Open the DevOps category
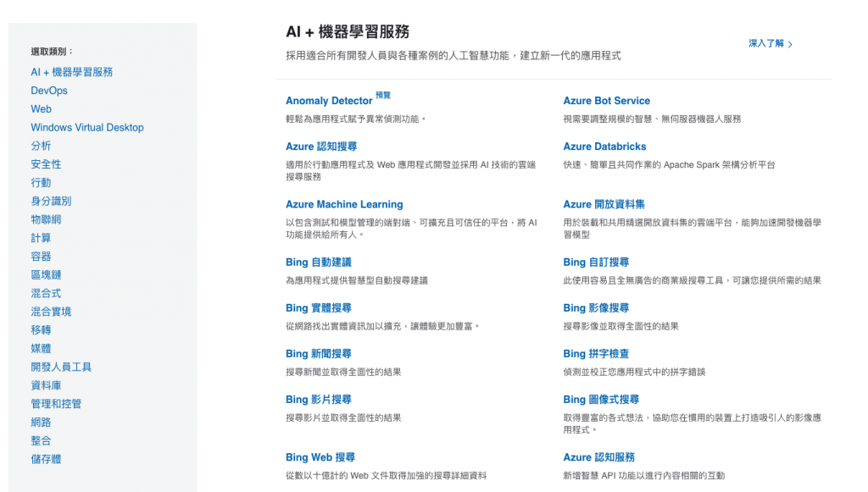 [x=49, y=91]
